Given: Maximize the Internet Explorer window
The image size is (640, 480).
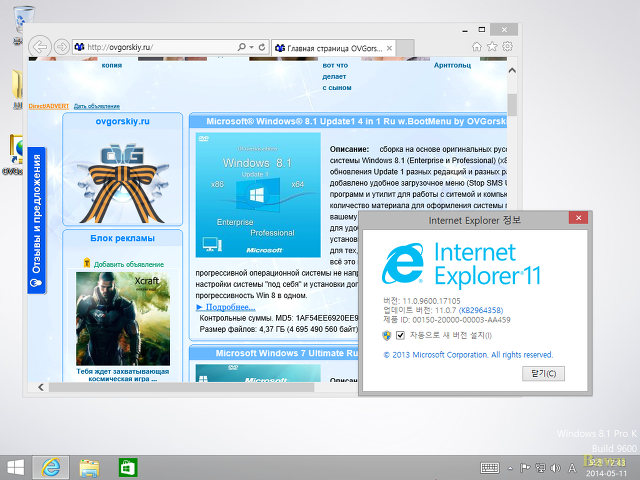Looking at the screenshot, I should (482, 30).
